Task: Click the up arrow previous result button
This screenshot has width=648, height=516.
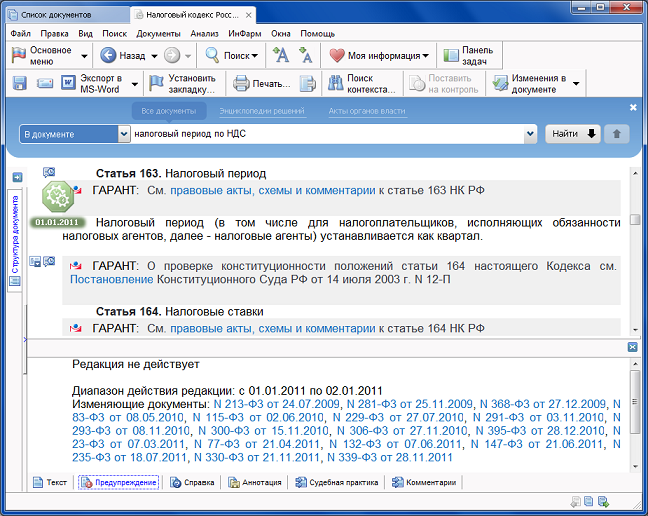Action: click(618, 133)
